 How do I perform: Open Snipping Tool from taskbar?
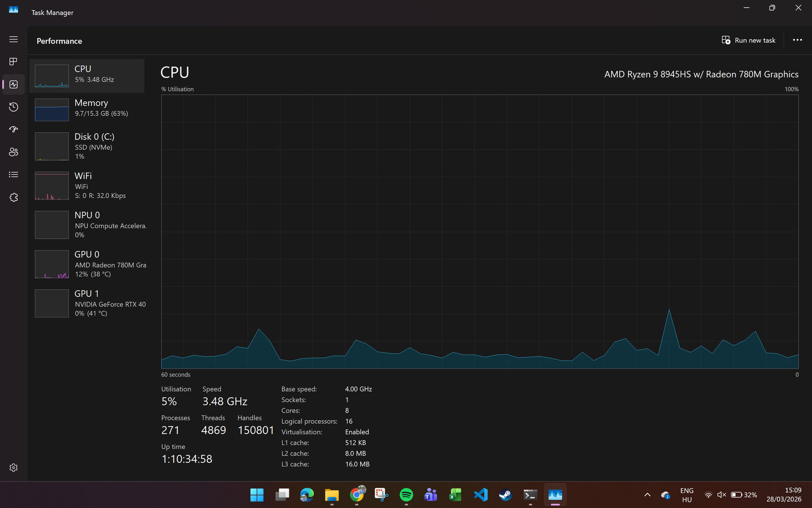point(381,495)
